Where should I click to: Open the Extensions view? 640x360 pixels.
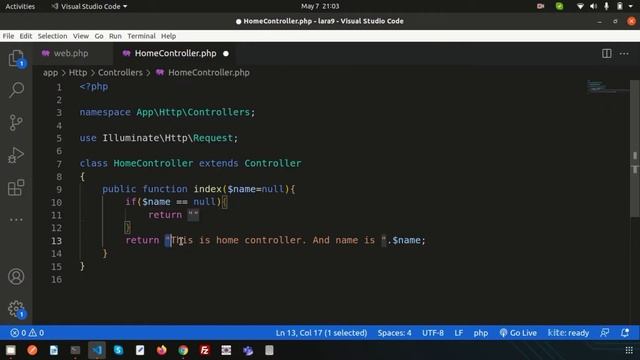click(16, 187)
